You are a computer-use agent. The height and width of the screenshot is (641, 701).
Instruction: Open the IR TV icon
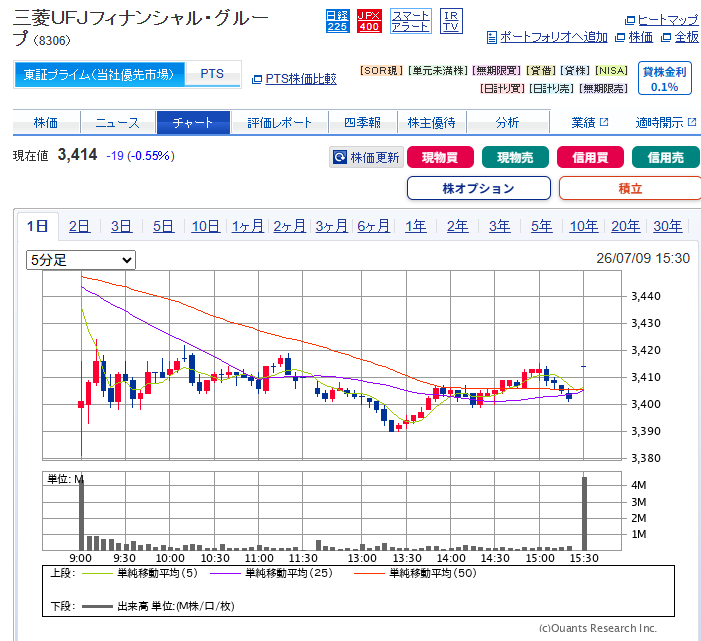[451, 21]
